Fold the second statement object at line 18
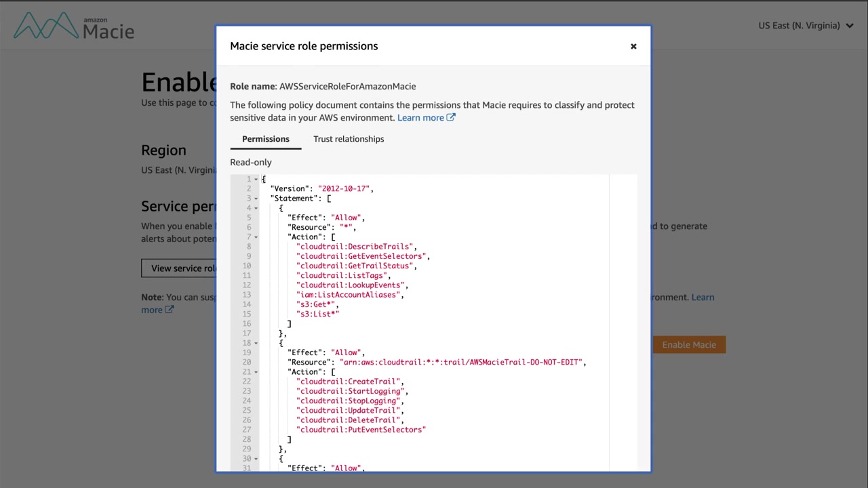Screen dimensions: 868x488 click(x=256, y=343)
